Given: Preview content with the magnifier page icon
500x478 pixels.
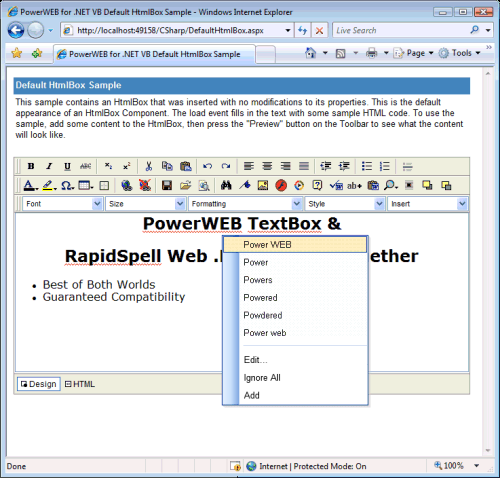Looking at the screenshot, I should pos(204,185).
